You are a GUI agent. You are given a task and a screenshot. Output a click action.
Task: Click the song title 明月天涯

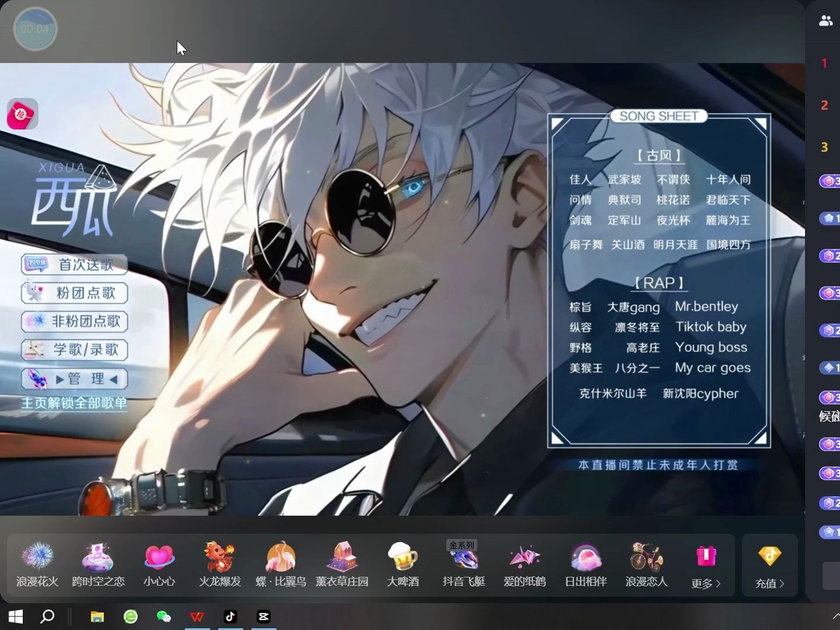tap(675, 245)
